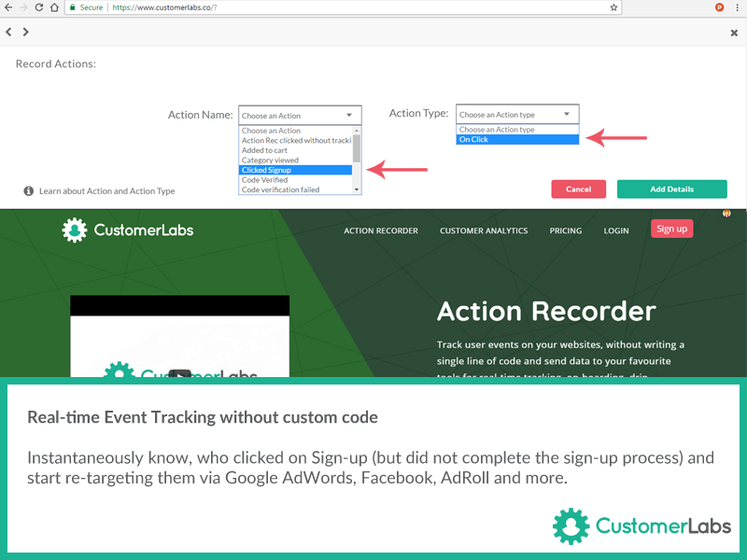Click the small orange icon above Sign up
747x560 pixels.
(726, 214)
